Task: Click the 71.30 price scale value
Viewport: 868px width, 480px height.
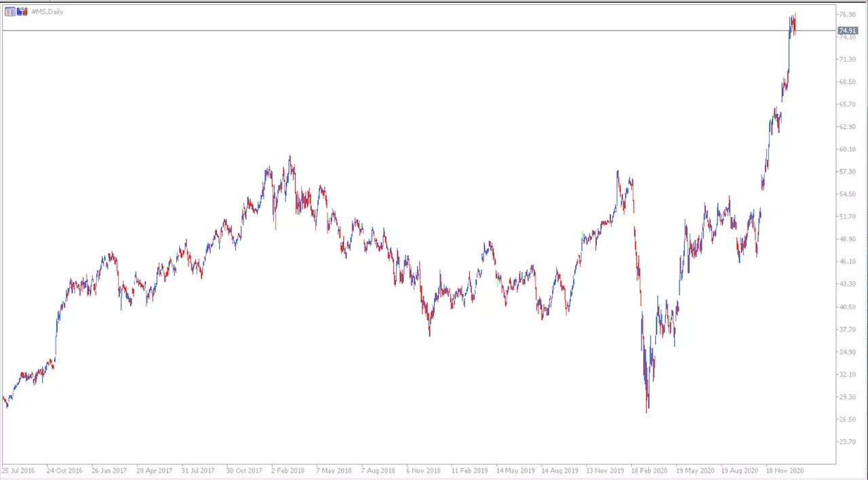Action: tap(846, 60)
